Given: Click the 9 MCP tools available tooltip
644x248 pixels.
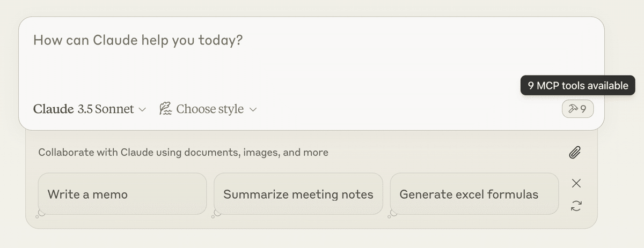Looking at the screenshot, I should point(577,86).
